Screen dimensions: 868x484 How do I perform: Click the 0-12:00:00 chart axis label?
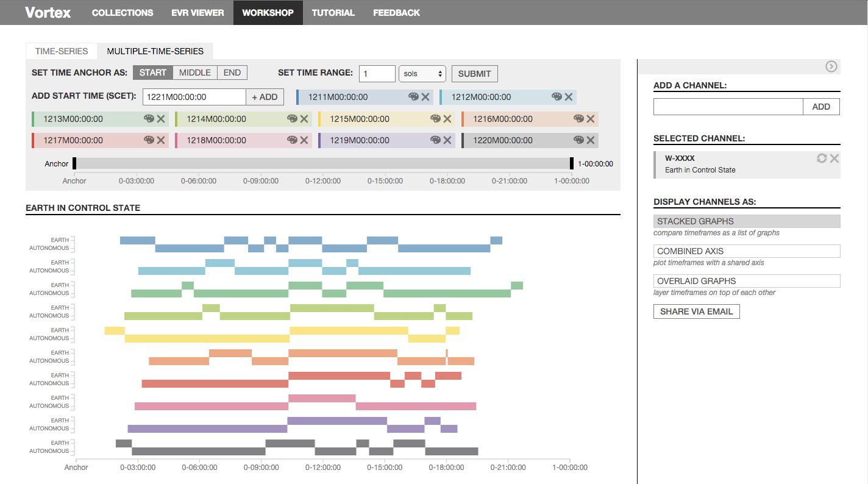coord(323,468)
